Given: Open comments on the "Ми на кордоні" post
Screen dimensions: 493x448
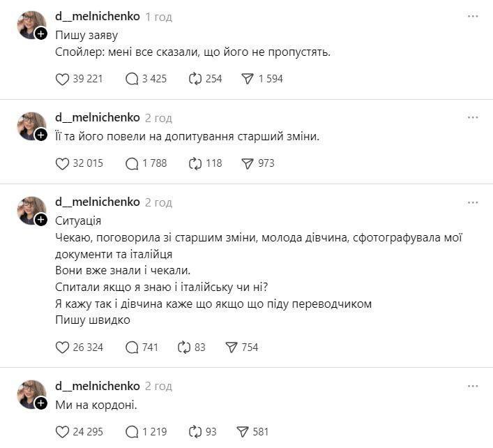Looking at the screenshot, I should pyautogui.click(x=132, y=432).
